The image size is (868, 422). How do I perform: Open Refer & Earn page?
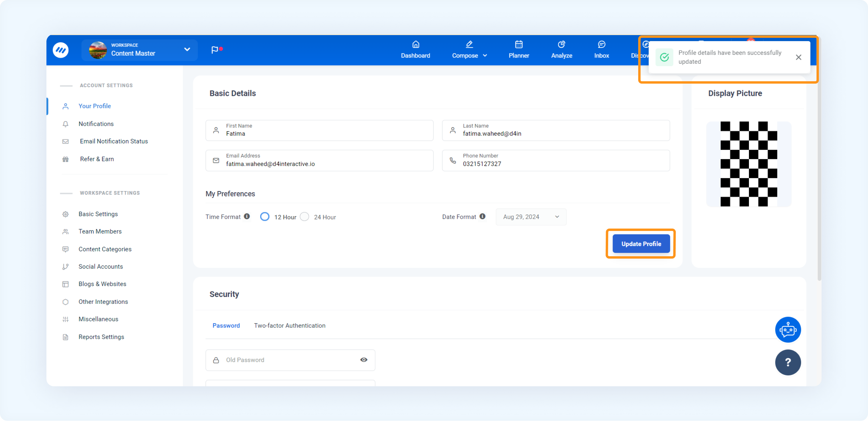point(97,160)
